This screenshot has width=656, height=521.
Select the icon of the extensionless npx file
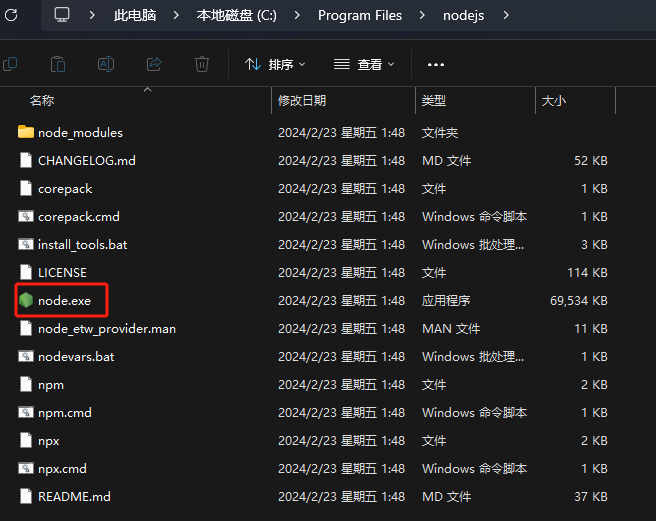[26, 440]
